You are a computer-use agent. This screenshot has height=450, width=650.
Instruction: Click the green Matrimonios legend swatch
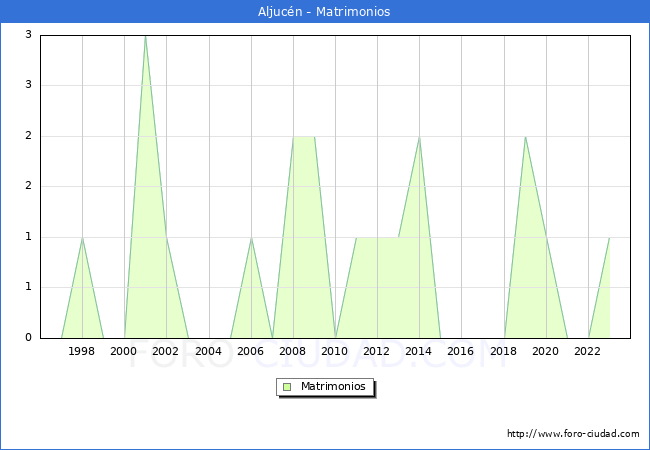(x=287, y=386)
